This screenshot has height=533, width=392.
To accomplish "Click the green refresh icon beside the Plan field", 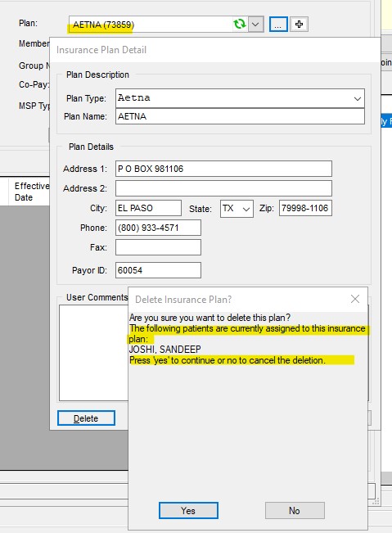I will coord(240,24).
